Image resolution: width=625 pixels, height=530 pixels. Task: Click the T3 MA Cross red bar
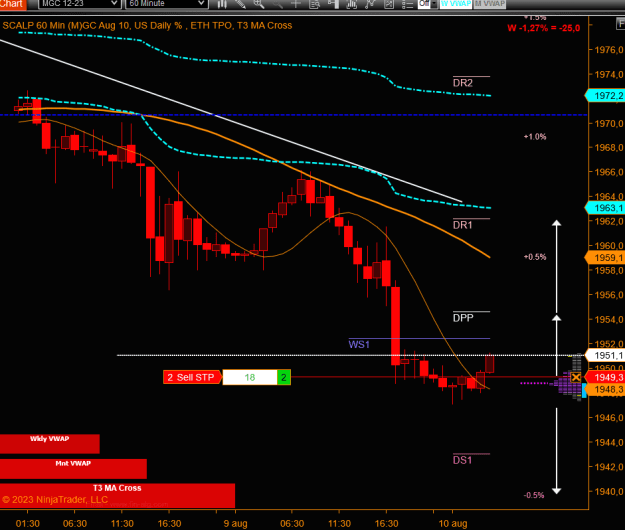pyautogui.click(x=117, y=495)
